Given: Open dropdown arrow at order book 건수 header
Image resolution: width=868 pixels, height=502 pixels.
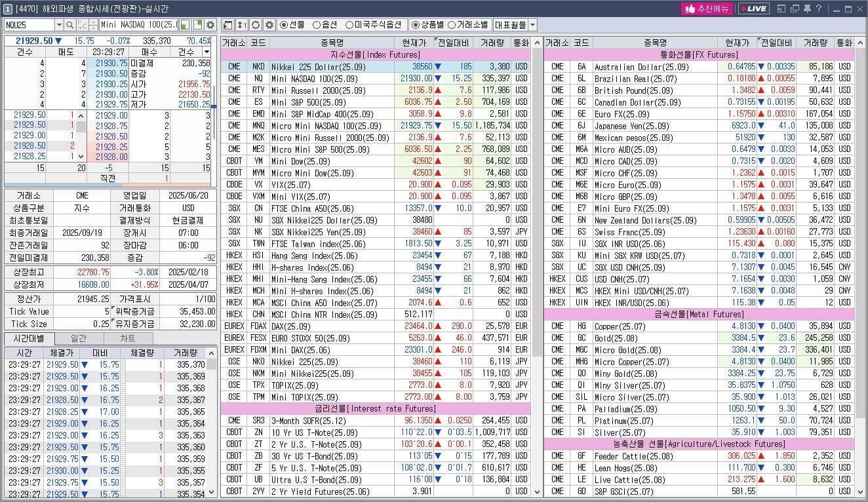Looking at the screenshot, I should click(207, 52).
